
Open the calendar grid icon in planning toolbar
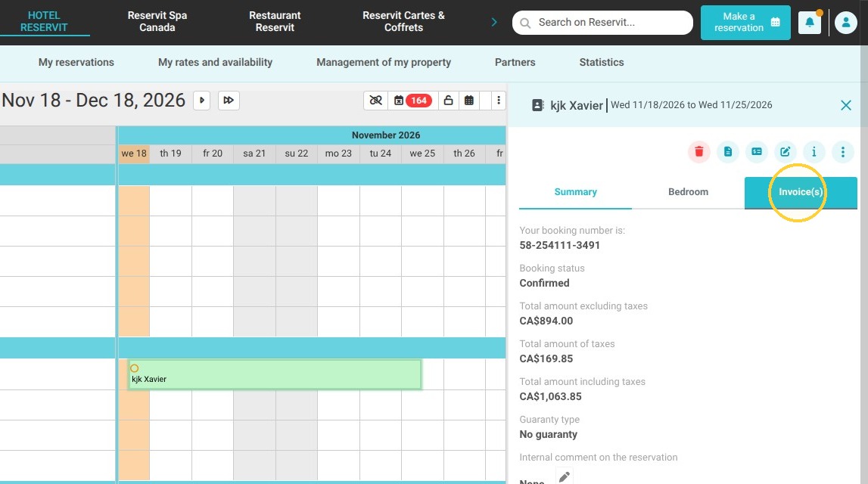coord(469,100)
